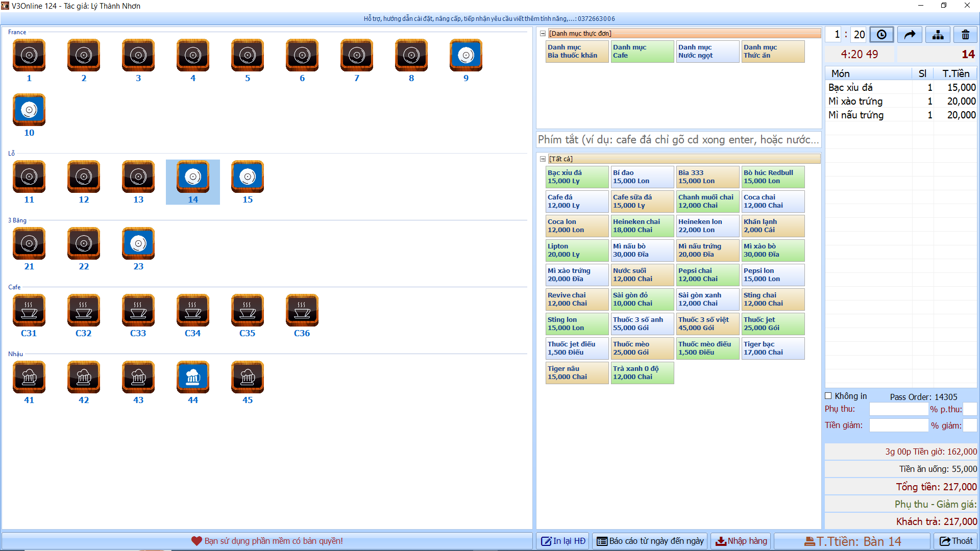Click Thoát exit button

click(956, 541)
